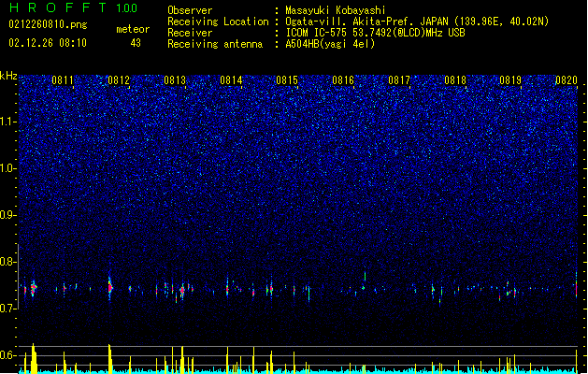Screen dimensions: 588x374
Task: Click the 0.7 frequency axis label
Action: point(8,309)
